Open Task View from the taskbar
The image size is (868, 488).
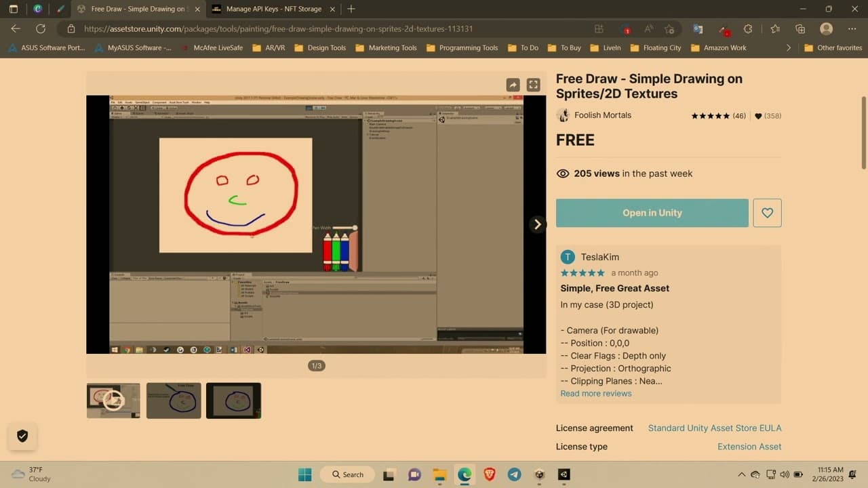tap(389, 474)
